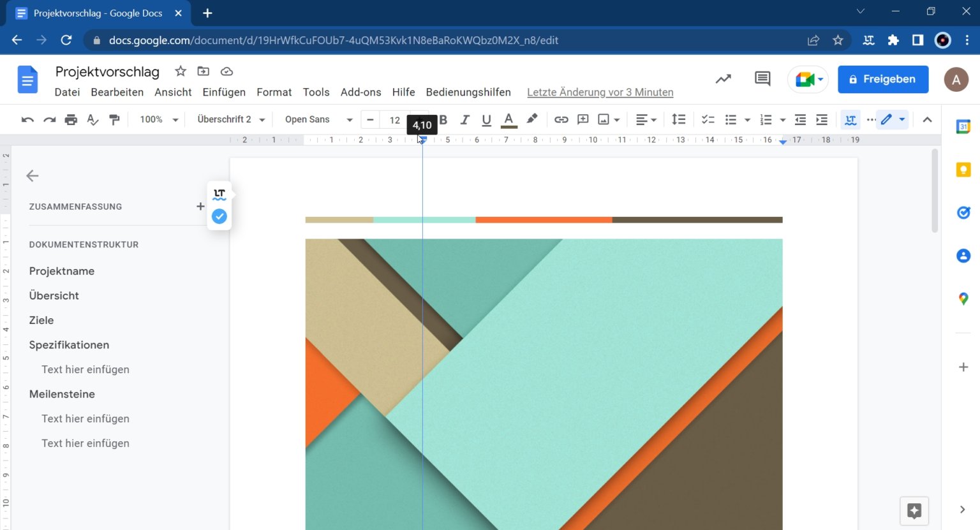Insert an image from the toolbar
Image resolution: width=980 pixels, height=530 pixels.
[x=604, y=119]
